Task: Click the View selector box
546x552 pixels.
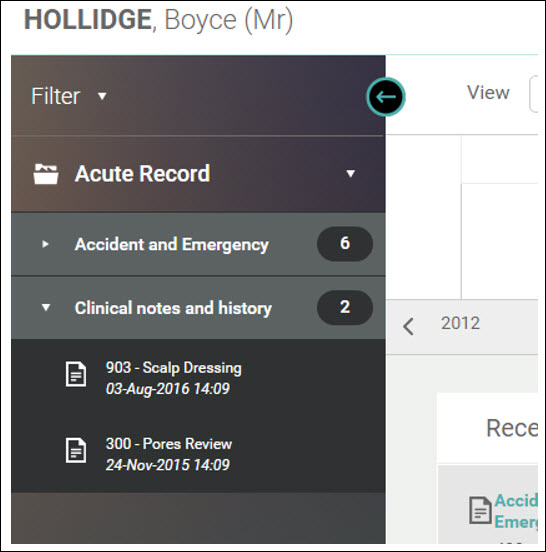Action: click(534, 94)
